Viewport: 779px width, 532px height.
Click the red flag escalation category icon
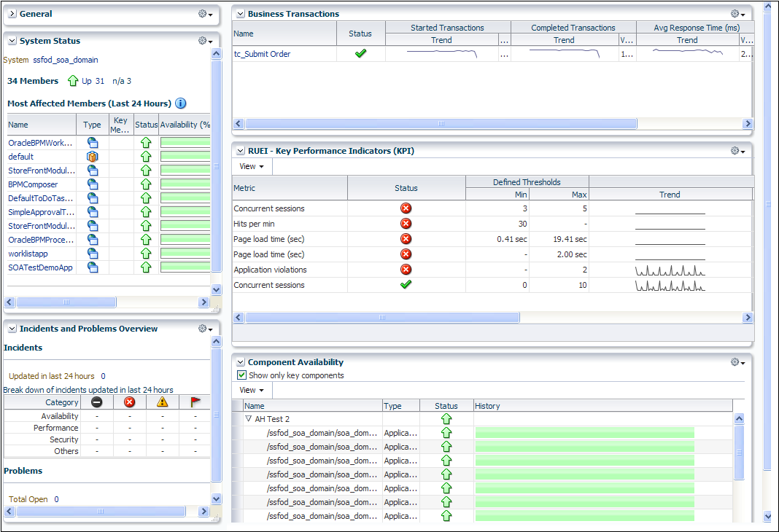coord(195,402)
